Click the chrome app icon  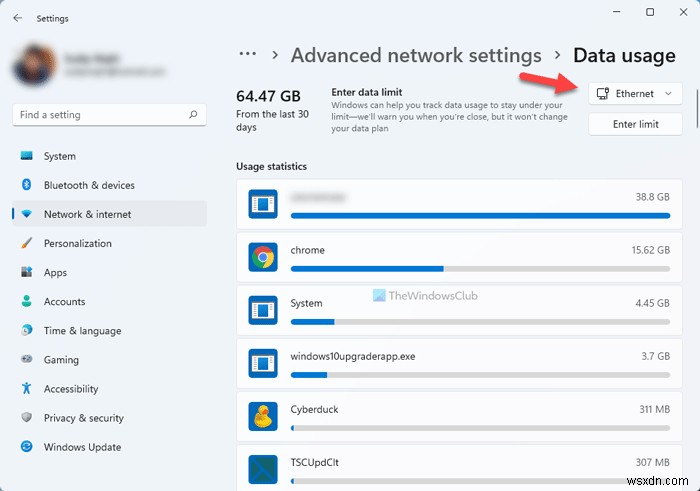[x=263, y=257]
